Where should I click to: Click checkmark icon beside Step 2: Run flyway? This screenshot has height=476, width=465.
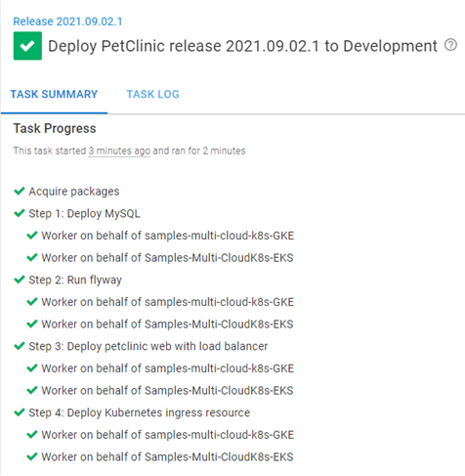[x=20, y=280]
